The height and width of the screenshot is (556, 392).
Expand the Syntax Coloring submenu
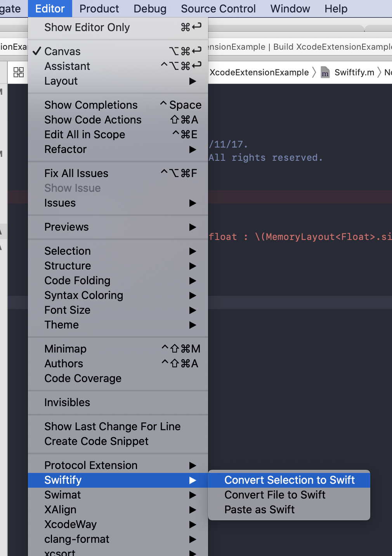(118, 295)
